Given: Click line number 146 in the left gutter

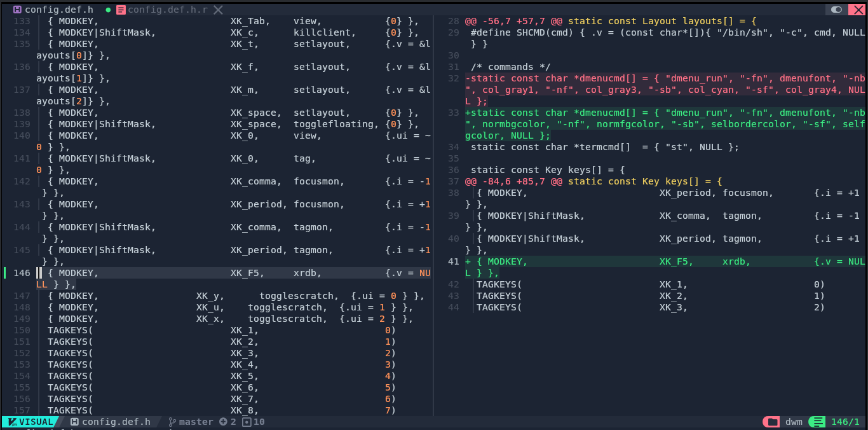Looking at the screenshot, I should 22,273.
